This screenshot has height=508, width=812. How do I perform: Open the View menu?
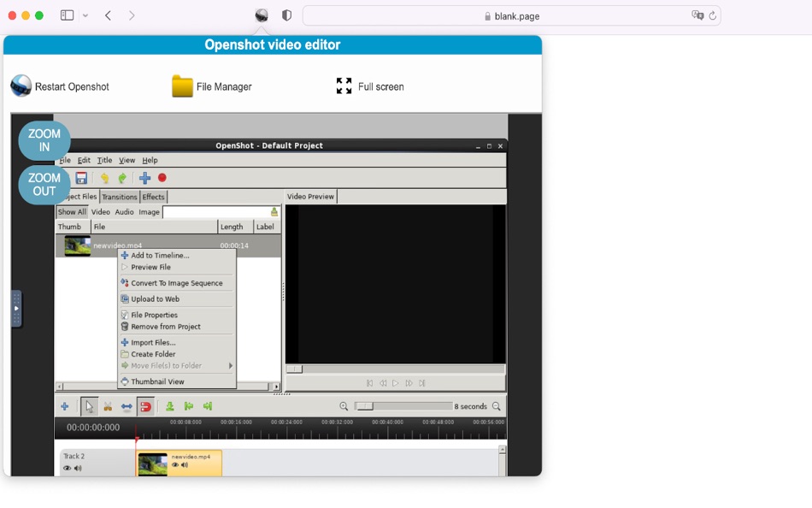click(x=127, y=160)
